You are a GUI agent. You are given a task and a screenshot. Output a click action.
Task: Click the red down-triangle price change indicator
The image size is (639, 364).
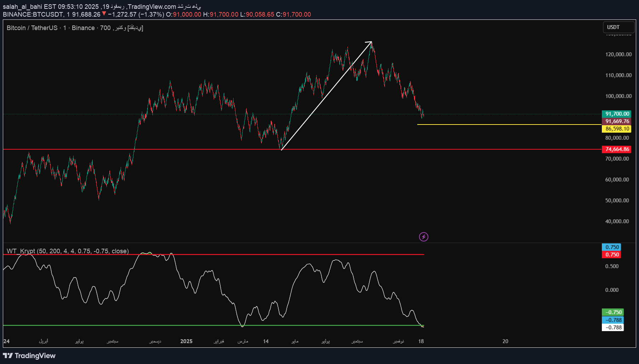tap(104, 14)
